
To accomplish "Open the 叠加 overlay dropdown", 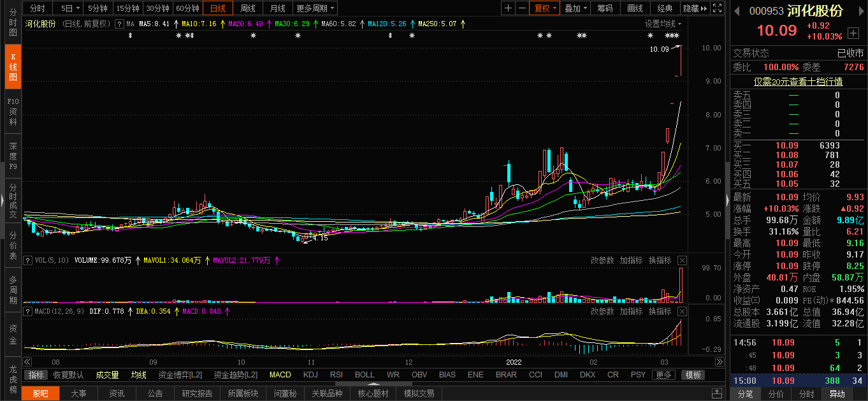I will click(576, 8).
